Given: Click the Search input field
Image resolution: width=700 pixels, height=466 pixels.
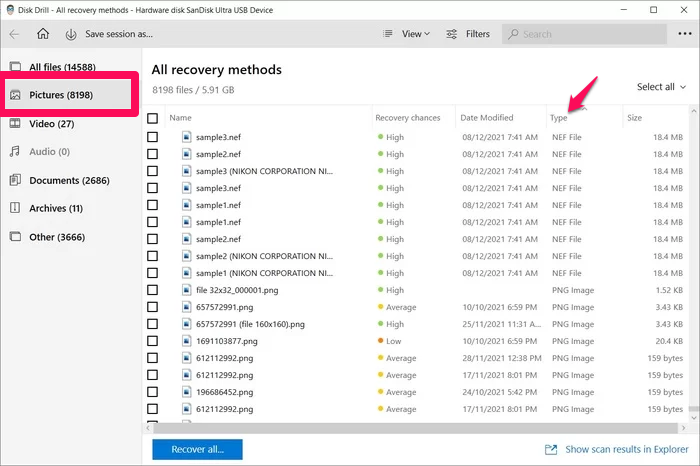Looking at the screenshot, I should point(584,34).
